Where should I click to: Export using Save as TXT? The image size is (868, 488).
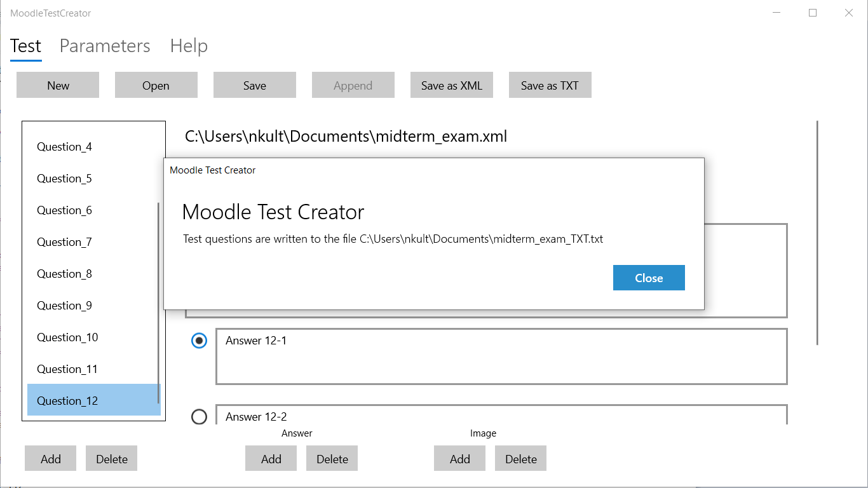(x=550, y=86)
